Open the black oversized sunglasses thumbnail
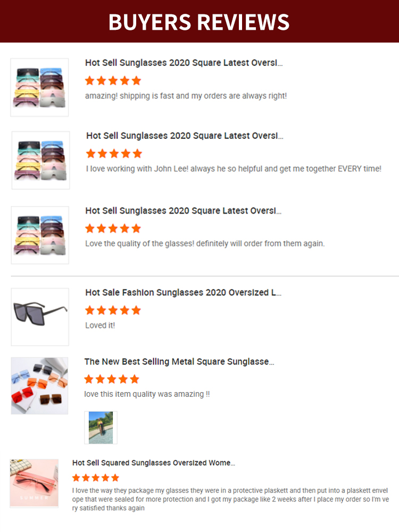399x532 pixels. 40,317
